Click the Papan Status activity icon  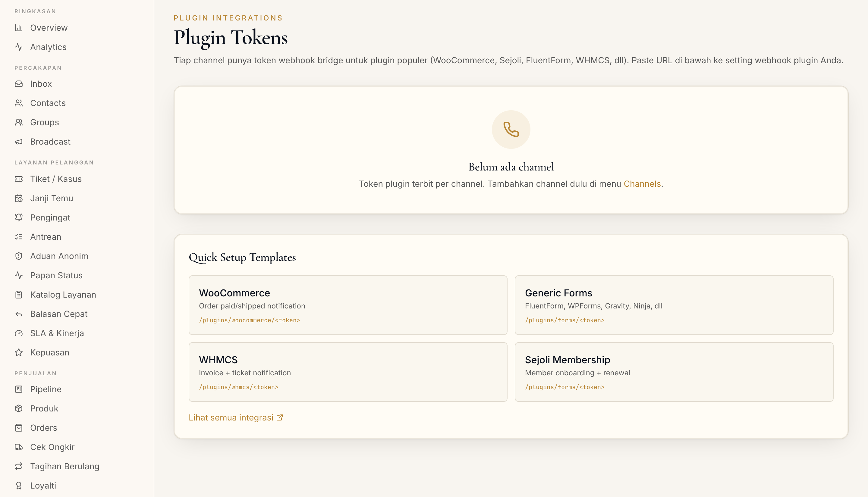19,276
